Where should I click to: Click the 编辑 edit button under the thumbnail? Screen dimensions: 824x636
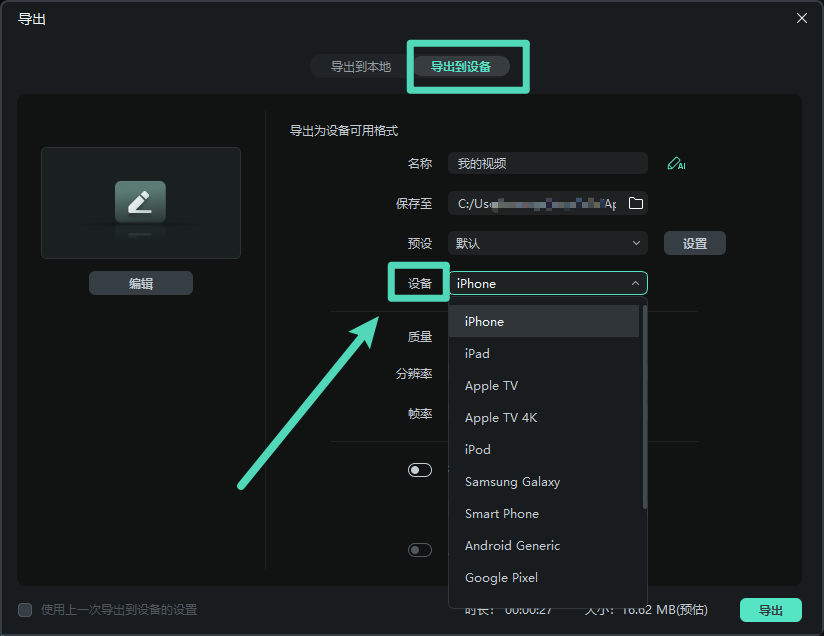(x=140, y=282)
